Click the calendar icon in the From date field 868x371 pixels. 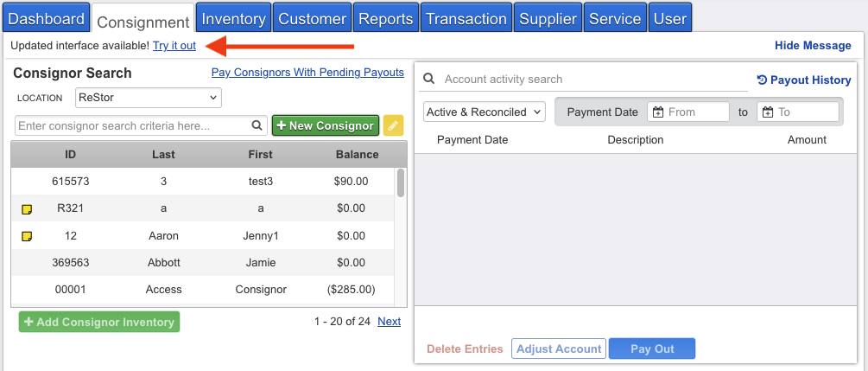(658, 112)
